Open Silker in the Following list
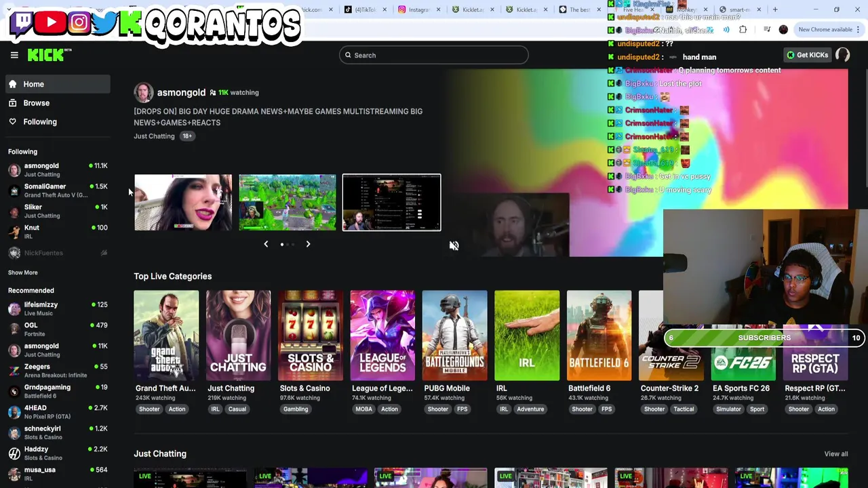868x488 pixels. point(58,211)
